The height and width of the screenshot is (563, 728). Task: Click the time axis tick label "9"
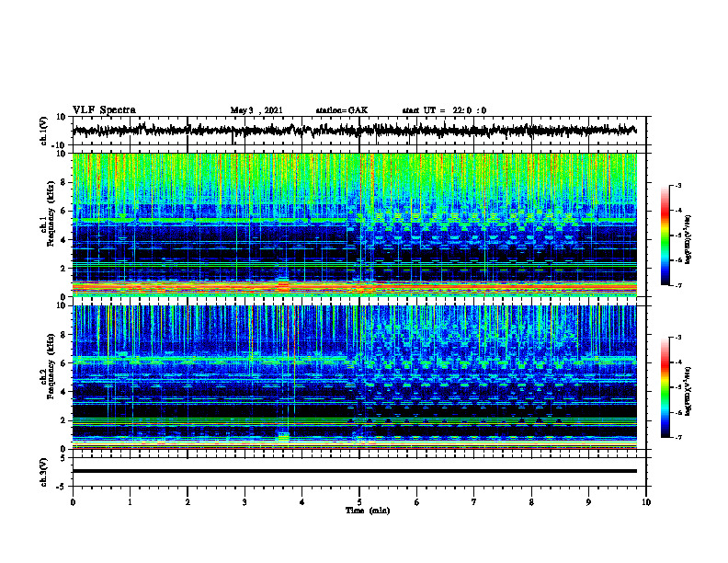pyautogui.click(x=588, y=502)
